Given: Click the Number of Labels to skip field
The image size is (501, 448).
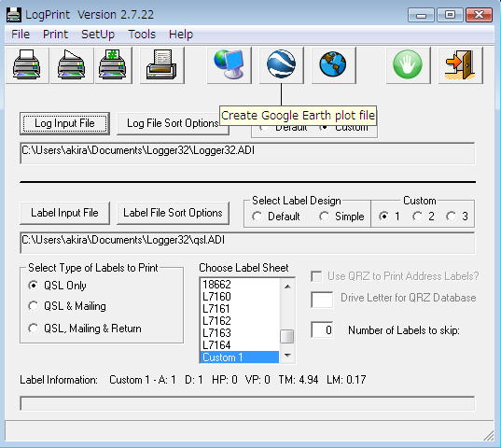Looking at the screenshot, I should 322,329.
